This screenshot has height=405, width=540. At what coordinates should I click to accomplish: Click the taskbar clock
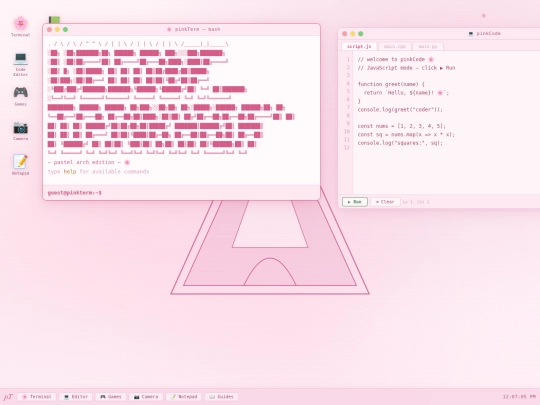click(519, 397)
